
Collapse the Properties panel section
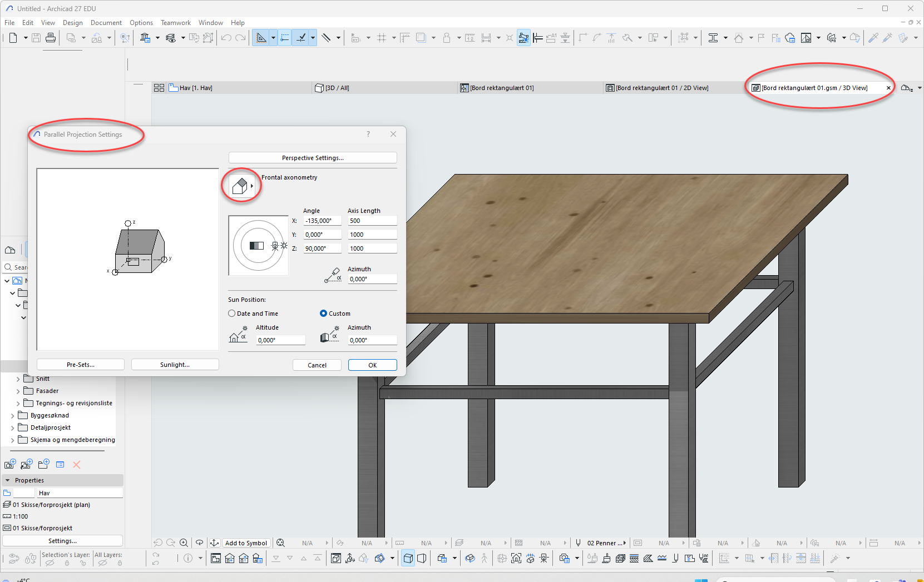(x=8, y=480)
